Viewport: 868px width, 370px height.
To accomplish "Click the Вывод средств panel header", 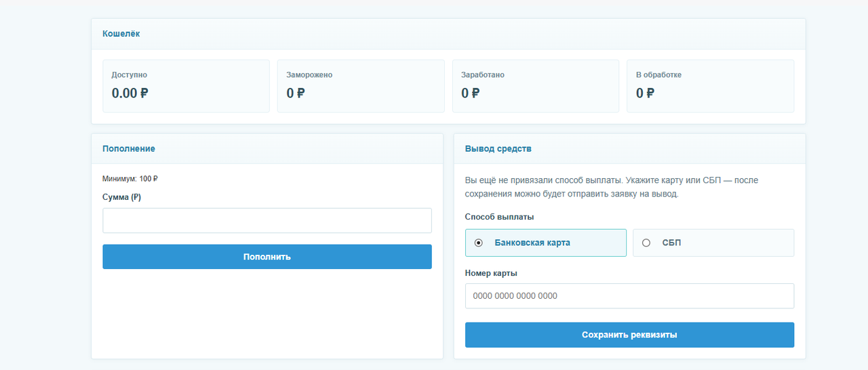I will pos(629,148).
